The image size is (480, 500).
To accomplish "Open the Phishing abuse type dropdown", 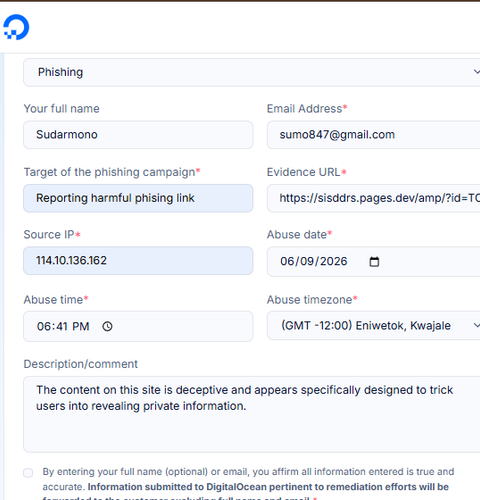I will [x=252, y=72].
